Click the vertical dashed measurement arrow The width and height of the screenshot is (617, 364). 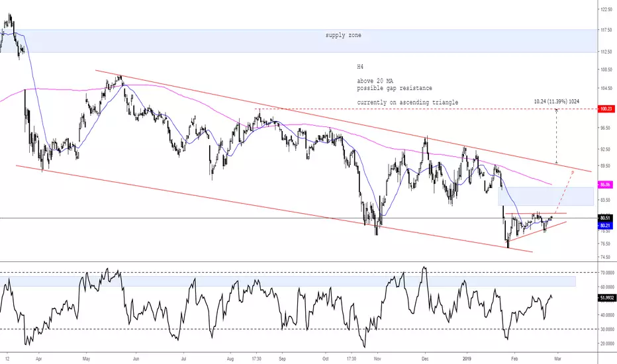[x=556, y=136]
